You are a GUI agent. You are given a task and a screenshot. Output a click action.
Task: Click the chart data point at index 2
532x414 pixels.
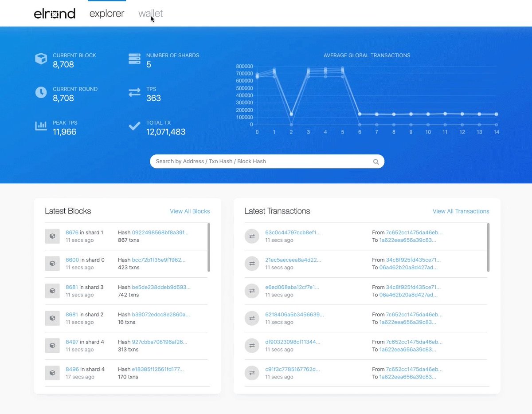pos(291,114)
